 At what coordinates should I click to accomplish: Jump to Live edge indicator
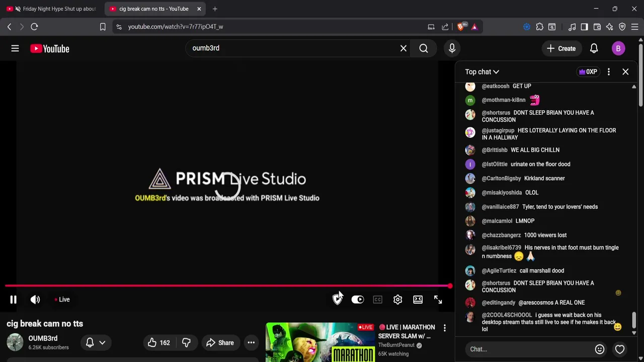point(62,300)
